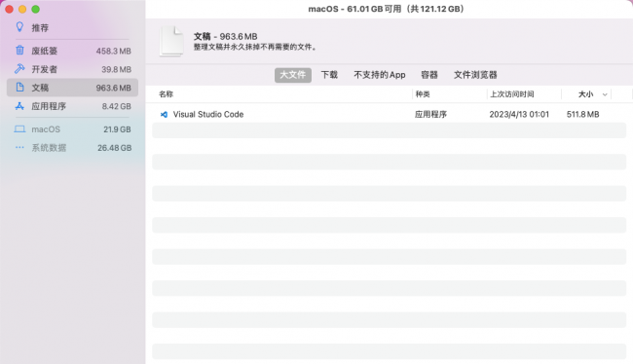Screen dimensions: 633x364
Task: Close the storage window with red button
Action: tap(10, 9)
